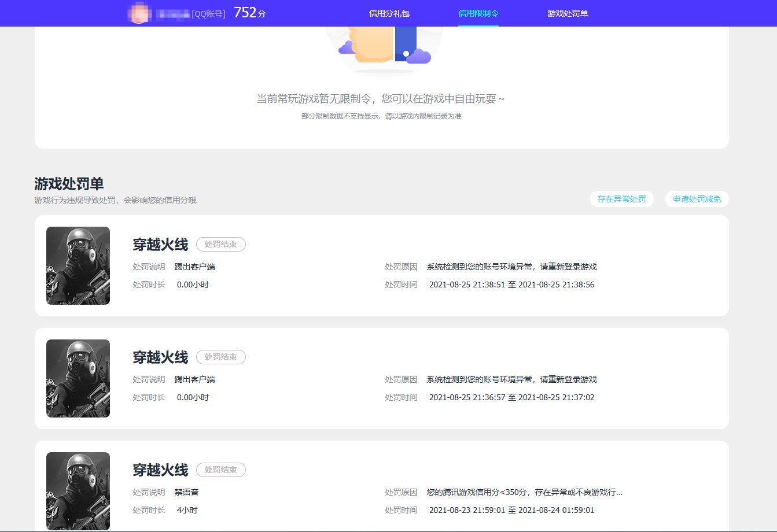
Task: Click 处罚结束 badge on the 21:38:51 record
Action: 220,245
